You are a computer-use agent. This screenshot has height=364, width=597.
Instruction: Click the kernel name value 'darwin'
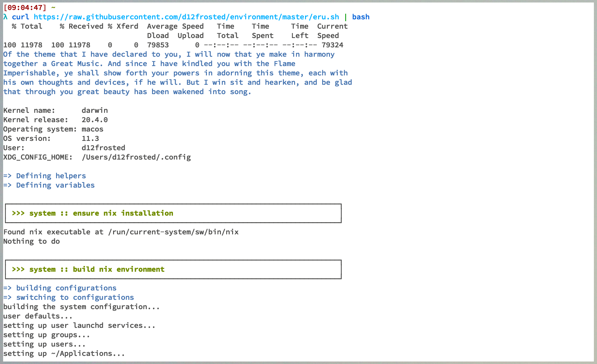click(95, 111)
